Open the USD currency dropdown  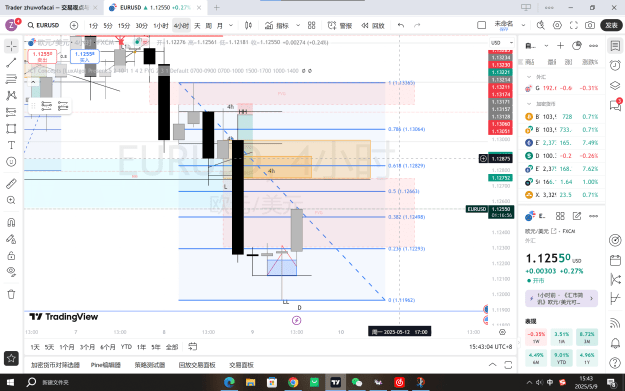(501, 43)
